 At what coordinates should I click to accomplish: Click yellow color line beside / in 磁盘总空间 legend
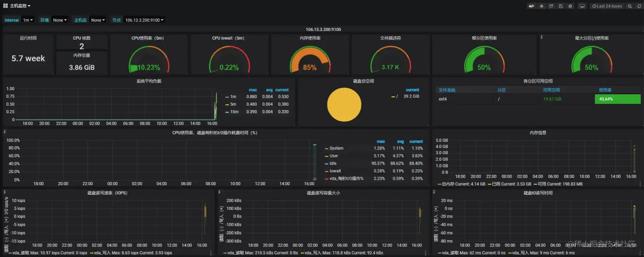tap(393, 97)
